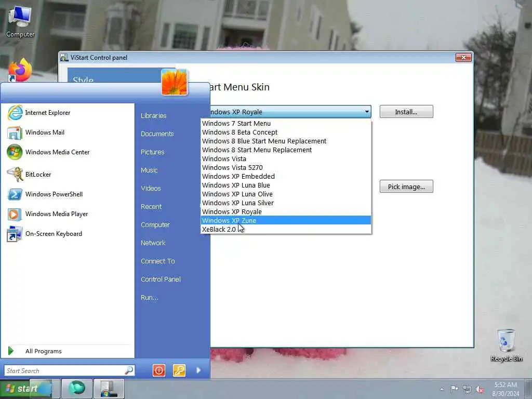Screen dimensions: 532x399
Task: Pick Windows XP Luna Blue skin
Action: [286, 185]
